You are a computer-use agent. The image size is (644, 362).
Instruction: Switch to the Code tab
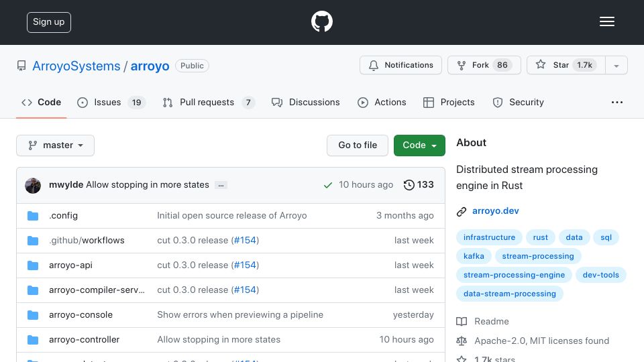[x=41, y=102]
